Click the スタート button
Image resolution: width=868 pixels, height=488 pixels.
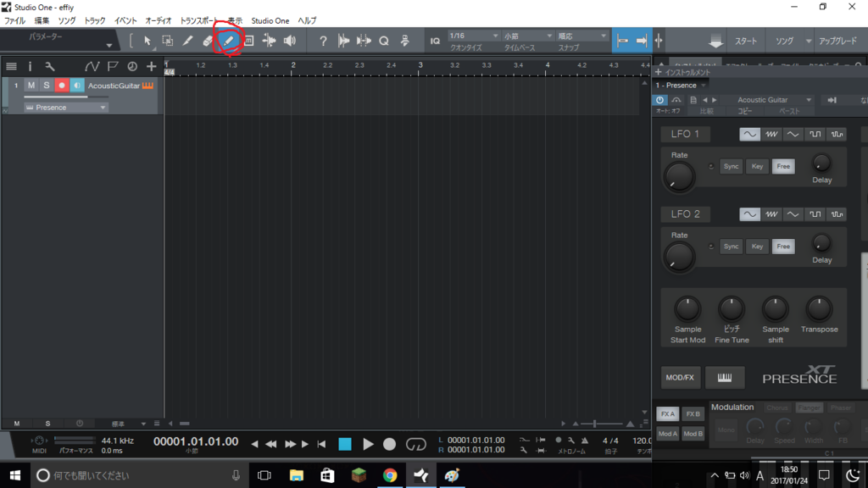pyautogui.click(x=746, y=41)
